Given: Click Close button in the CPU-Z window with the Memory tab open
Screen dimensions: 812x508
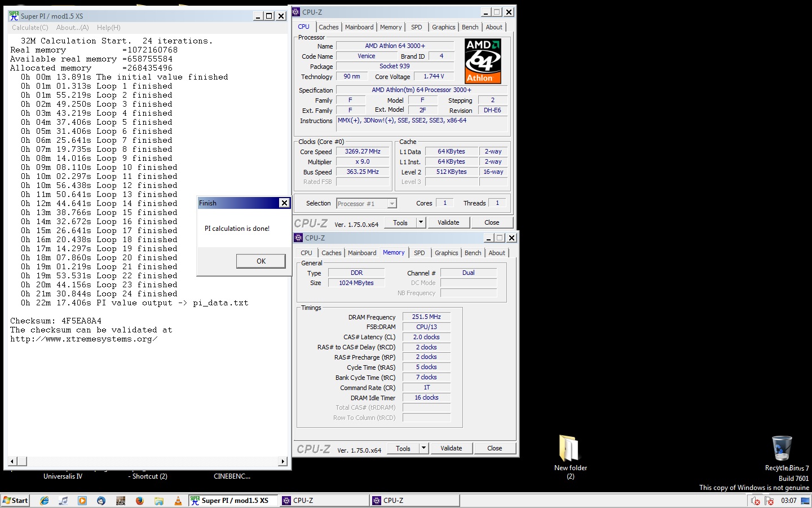Looking at the screenshot, I should click(495, 448).
